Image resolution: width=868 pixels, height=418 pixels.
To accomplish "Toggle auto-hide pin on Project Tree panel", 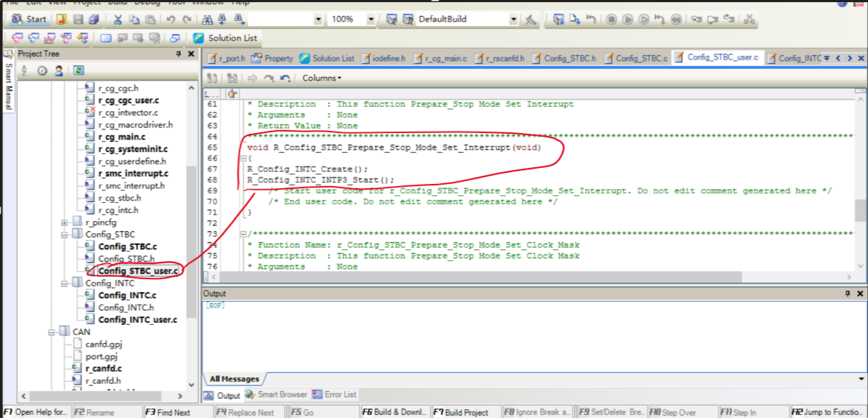I will click(x=179, y=54).
